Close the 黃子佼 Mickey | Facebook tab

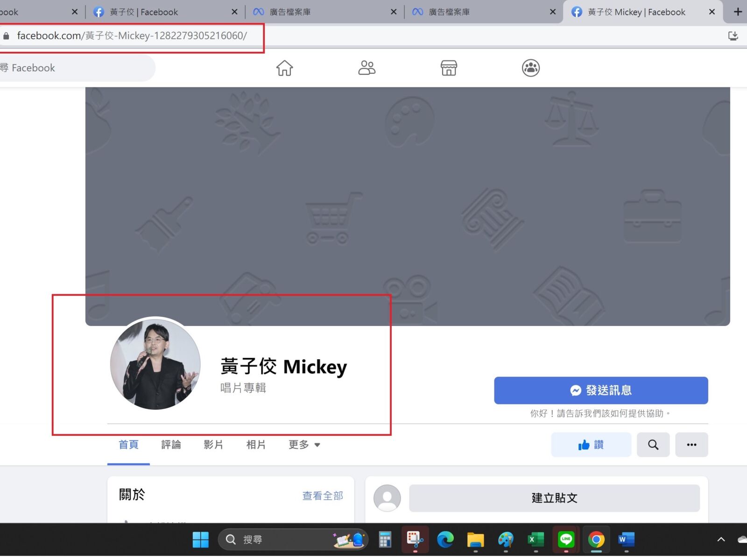[x=712, y=12]
